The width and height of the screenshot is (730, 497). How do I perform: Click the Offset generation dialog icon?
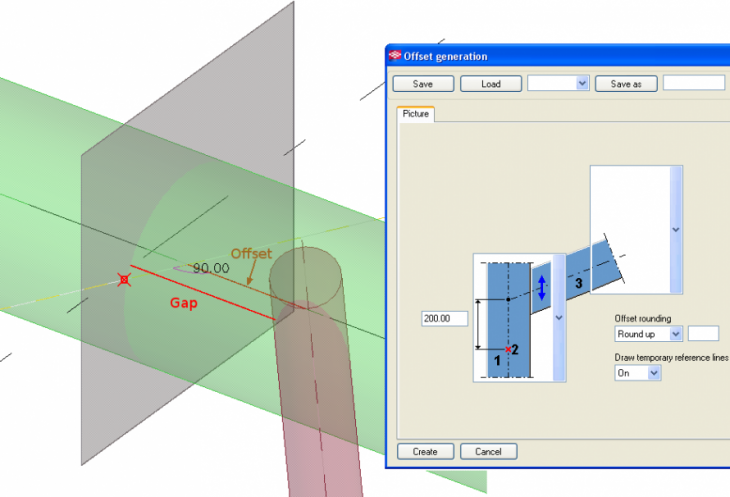click(395, 55)
